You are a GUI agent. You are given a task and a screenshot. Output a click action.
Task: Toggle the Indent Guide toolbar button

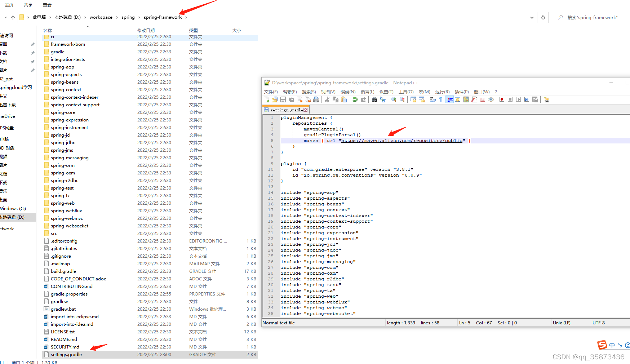[449, 100]
